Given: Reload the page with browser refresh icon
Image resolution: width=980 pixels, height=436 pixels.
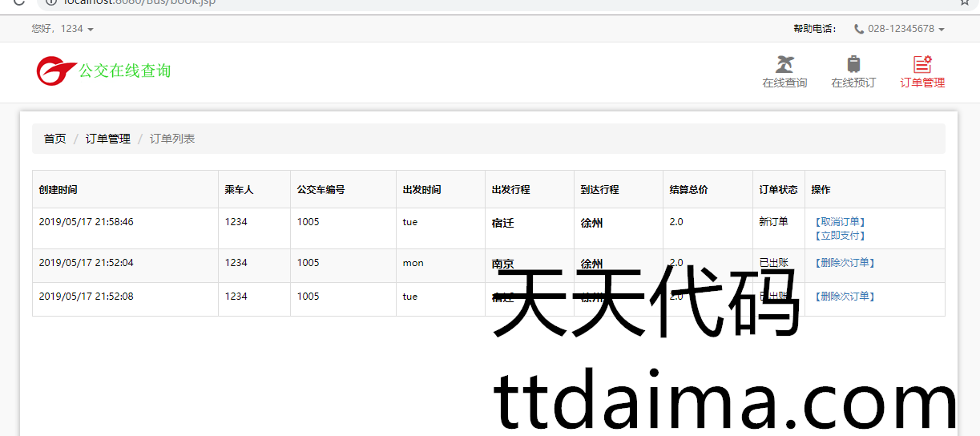Looking at the screenshot, I should coord(18,2).
